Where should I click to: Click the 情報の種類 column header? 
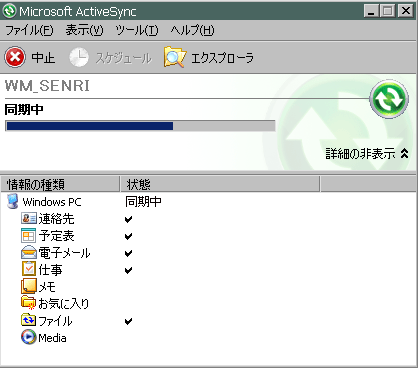tap(60, 184)
